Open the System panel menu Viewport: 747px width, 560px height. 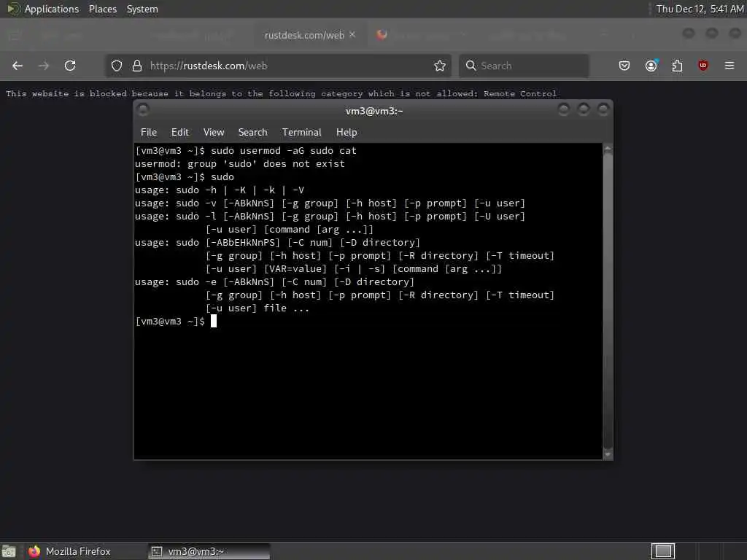(142, 9)
